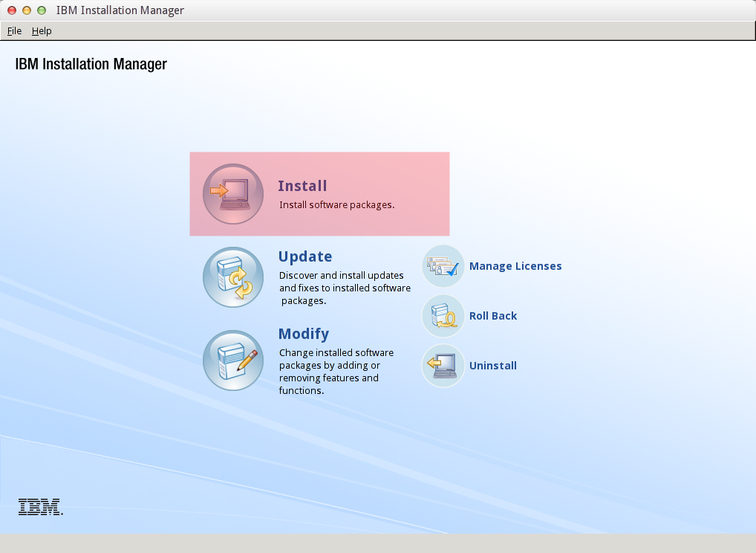
Task: Maximize the window with green button
Action: point(42,10)
